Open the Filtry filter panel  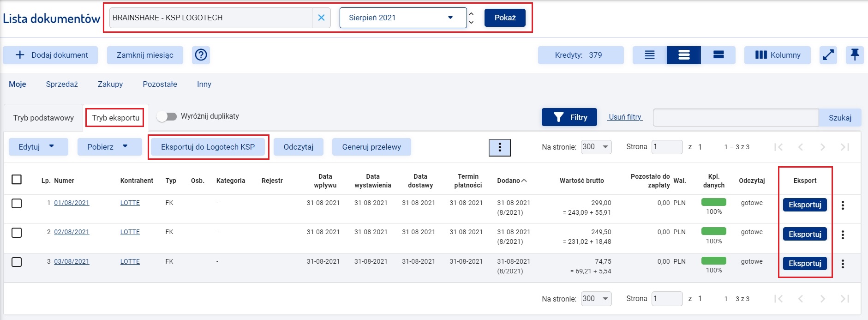coord(569,117)
